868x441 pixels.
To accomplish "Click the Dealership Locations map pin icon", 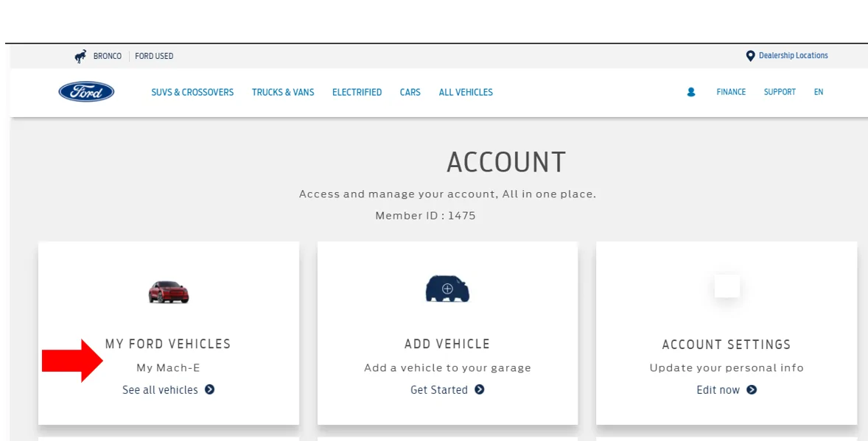I will pos(750,56).
